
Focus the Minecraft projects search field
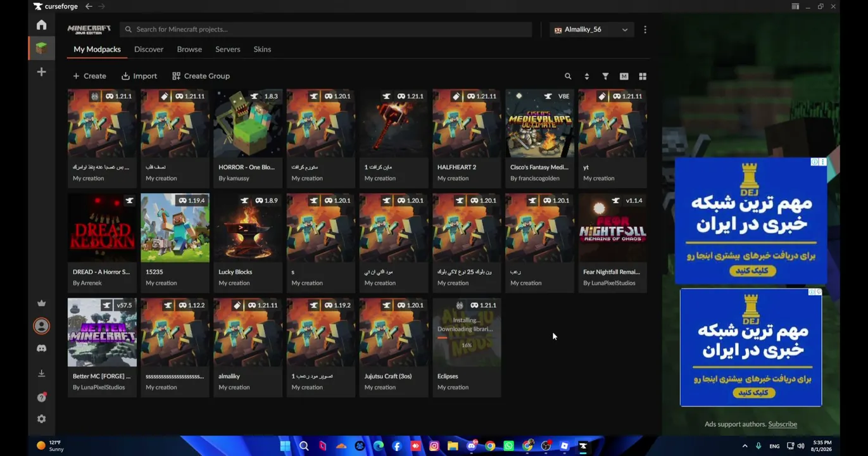pyautogui.click(x=326, y=30)
